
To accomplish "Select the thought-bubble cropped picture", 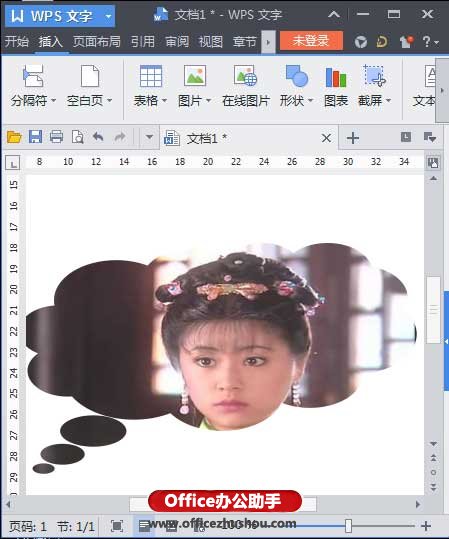I will pyautogui.click(x=221, y=358).
